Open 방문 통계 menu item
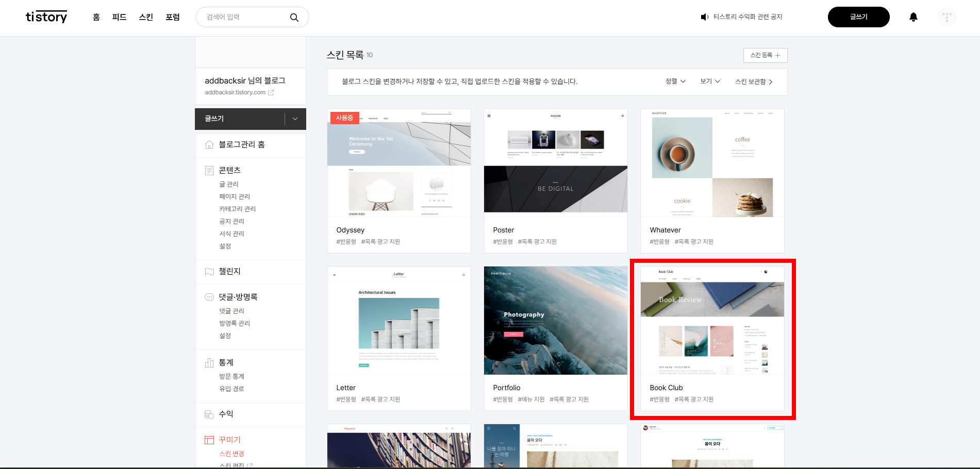The height and width of the screenshot is (469, 980). [x=232, y=377]
